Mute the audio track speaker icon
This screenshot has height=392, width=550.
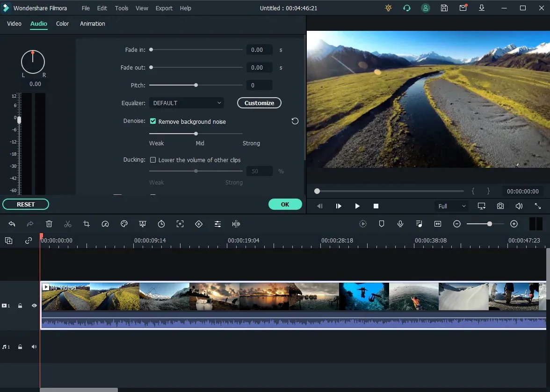coord(34,347)
